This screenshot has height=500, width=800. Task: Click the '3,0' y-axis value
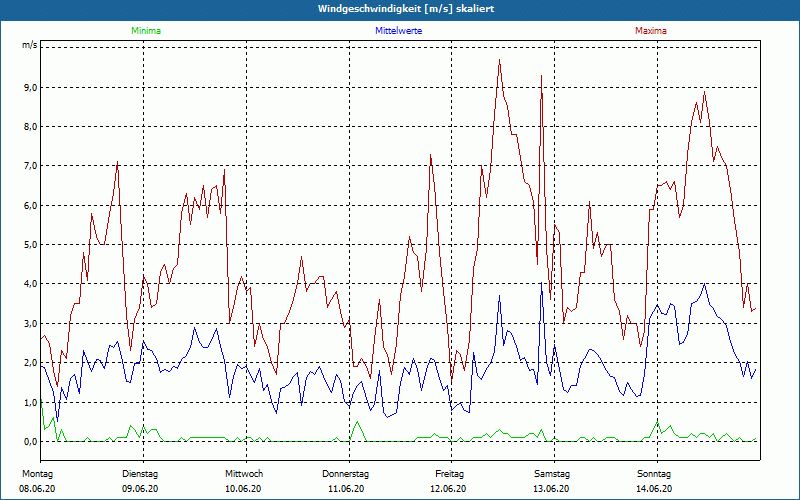pyautogui.click(x=30, y=323)
